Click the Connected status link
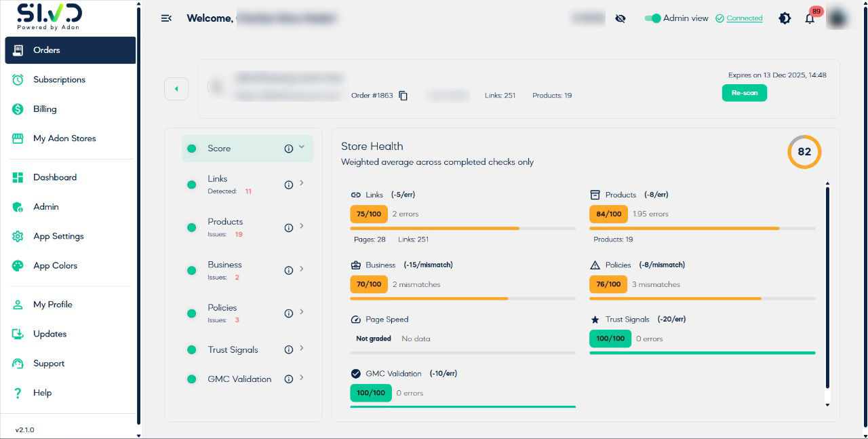This screenshot has width=868, height=439. tap(744, 18)
